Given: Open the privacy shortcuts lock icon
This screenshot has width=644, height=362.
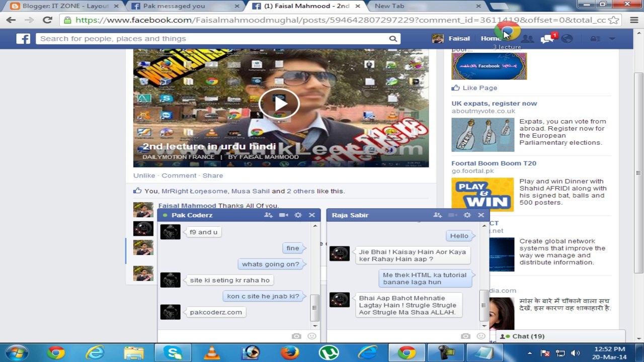Looking at the screenshot, I should pyautogui.click(x=595, y=39).
